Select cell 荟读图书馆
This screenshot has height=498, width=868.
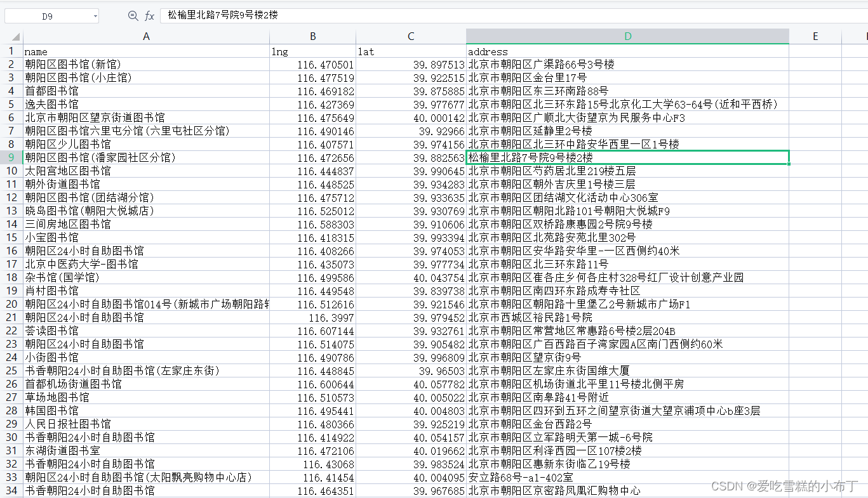click(146, 331)
